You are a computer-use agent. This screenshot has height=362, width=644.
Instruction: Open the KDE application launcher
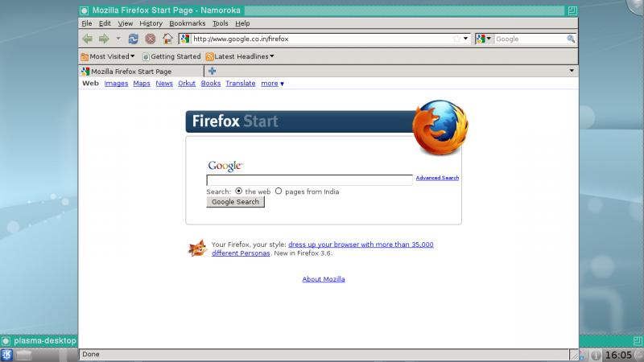[x=7, y=355]
